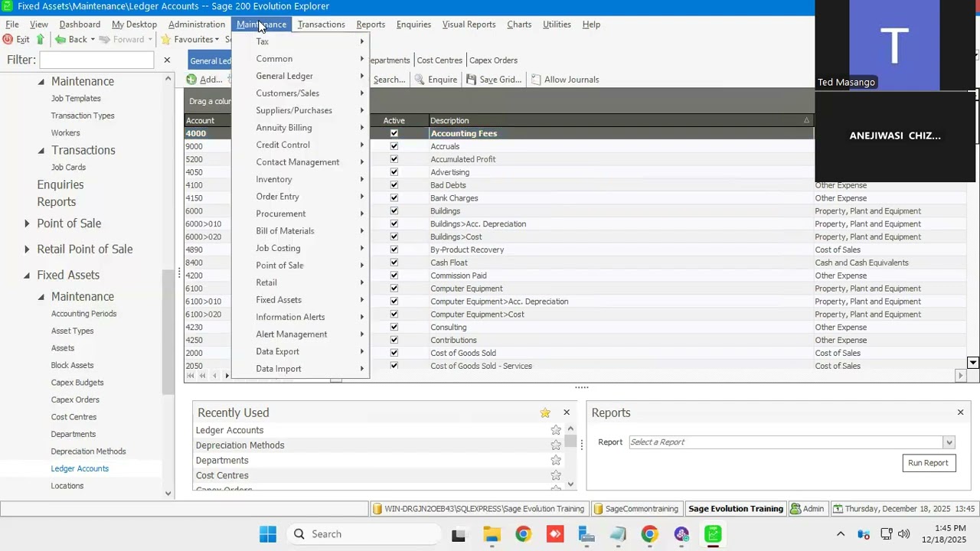Image resolution: width=980 pixels, height=551 pixels.
Task: Collapse the Fixed Assets tree node
Action: pyautogui.click(x=27, y=275)
